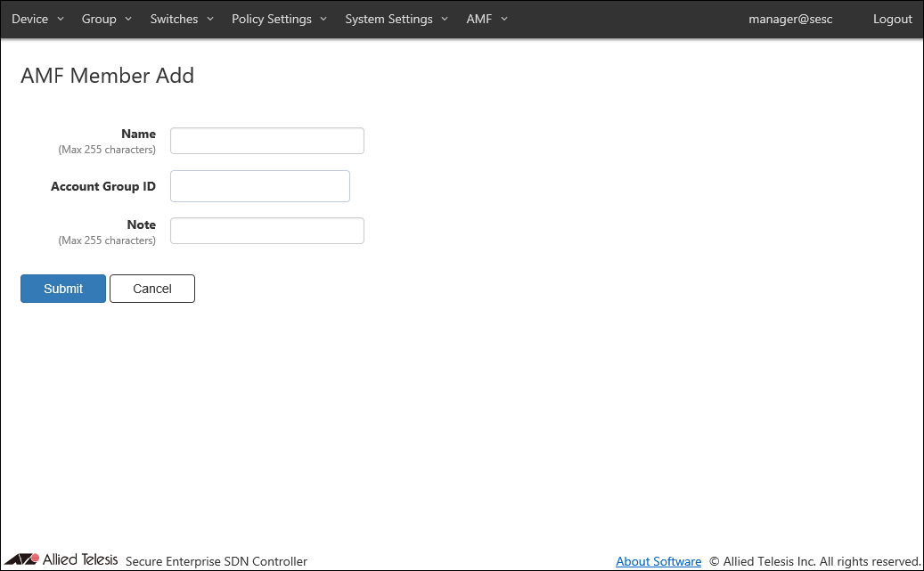
Task: Focus the Name input field
Action: click(267, 141)
